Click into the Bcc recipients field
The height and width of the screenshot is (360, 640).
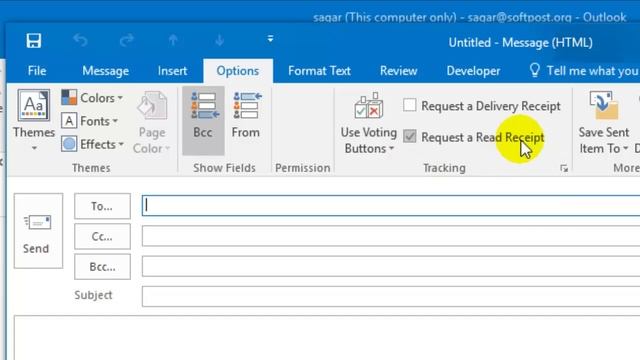pyautogui.click(x=391, y=266)
